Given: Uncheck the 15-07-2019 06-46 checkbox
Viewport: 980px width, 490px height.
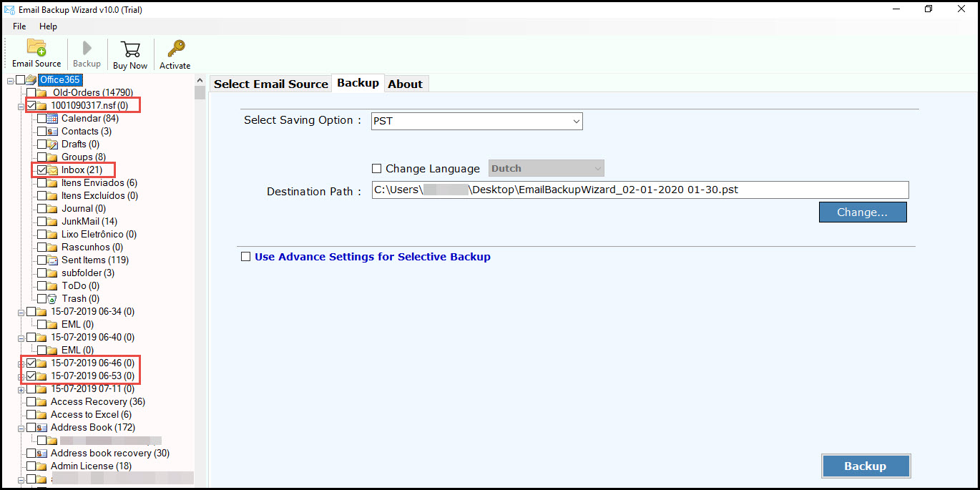Looking at the screenshot, I should [31, 363].
